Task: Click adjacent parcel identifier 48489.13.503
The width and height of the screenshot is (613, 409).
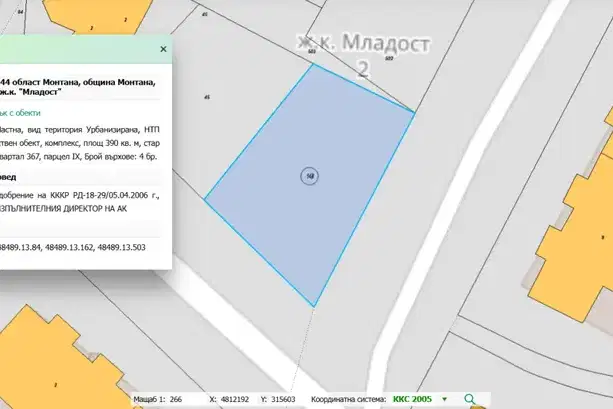Action: click(121, 247)
